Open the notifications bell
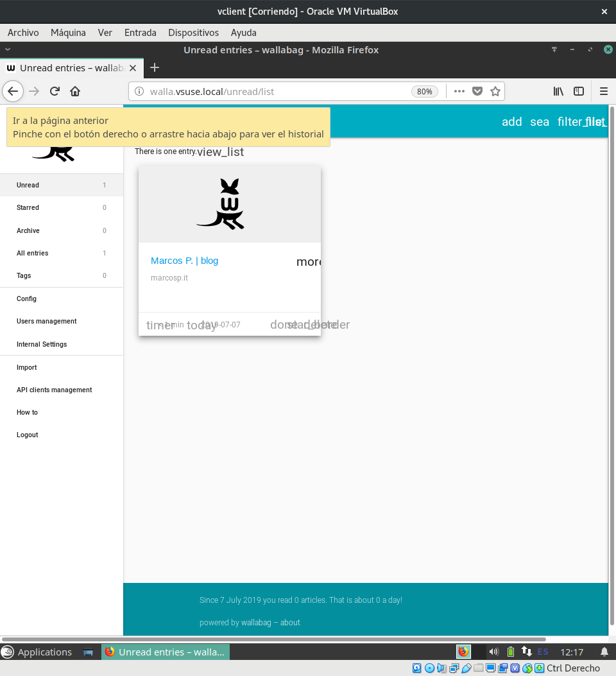Viewport: 616px width, 676px height. [604, 652]
